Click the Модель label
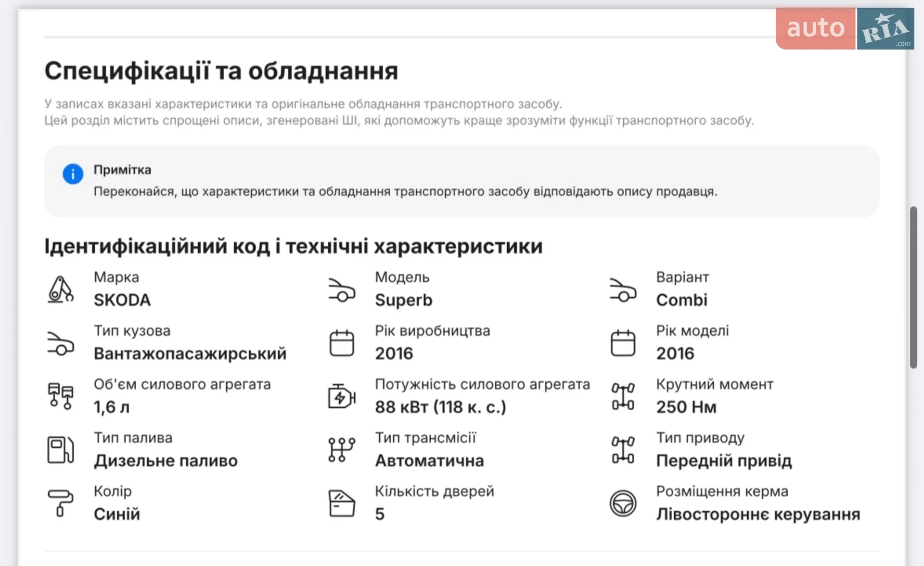This screenshot has height=566, width=924. click(x=402, y=277)
